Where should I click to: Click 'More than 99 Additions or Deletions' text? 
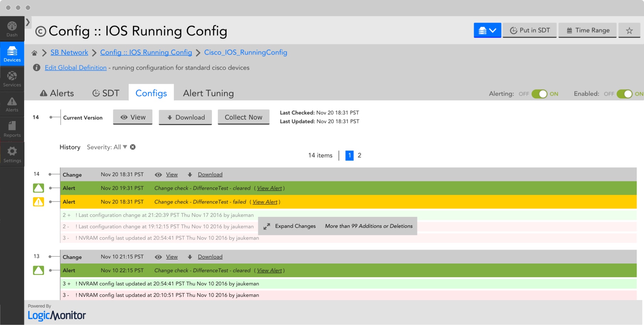point(369,226)
